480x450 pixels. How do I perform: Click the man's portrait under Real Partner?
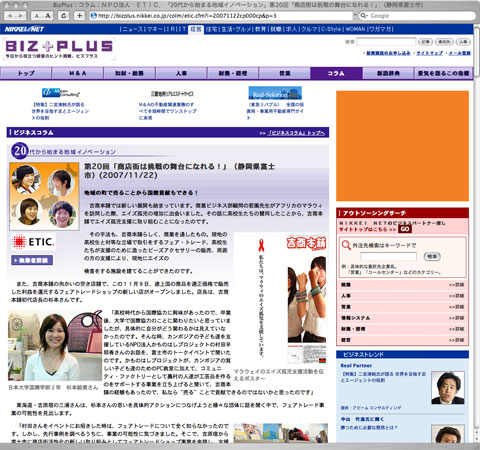click(448, 388)
